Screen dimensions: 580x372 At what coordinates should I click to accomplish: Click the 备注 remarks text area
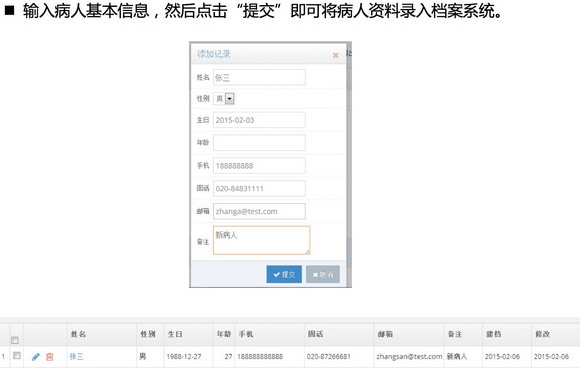click(x=262, y=240)
